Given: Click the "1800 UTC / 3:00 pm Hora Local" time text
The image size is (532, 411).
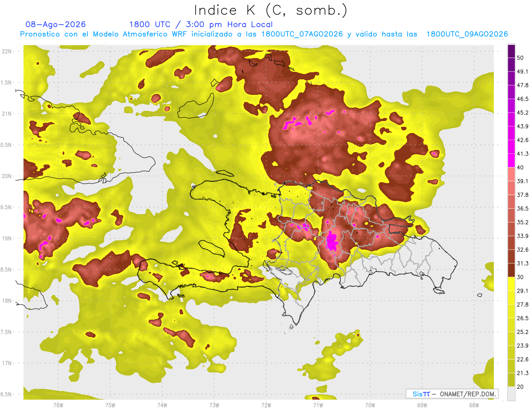Looking at the screenshot, I should point(201,24).
